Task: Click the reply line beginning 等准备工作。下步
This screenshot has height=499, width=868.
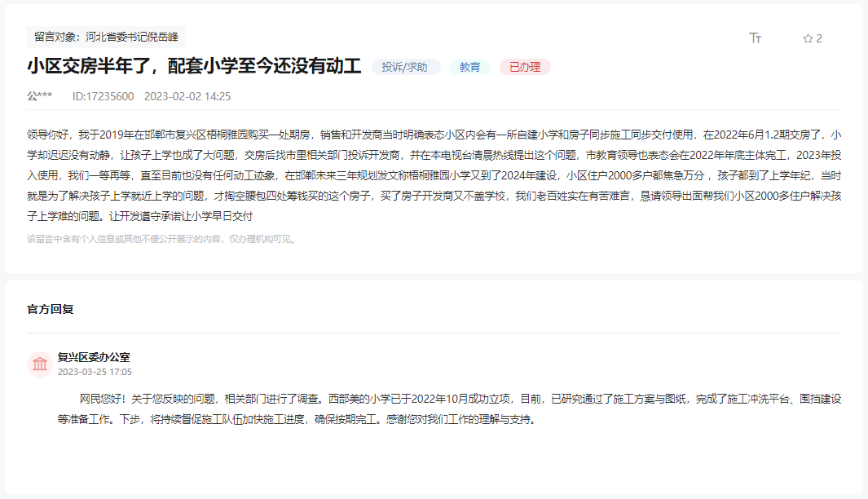Action: tap(297, 419)
